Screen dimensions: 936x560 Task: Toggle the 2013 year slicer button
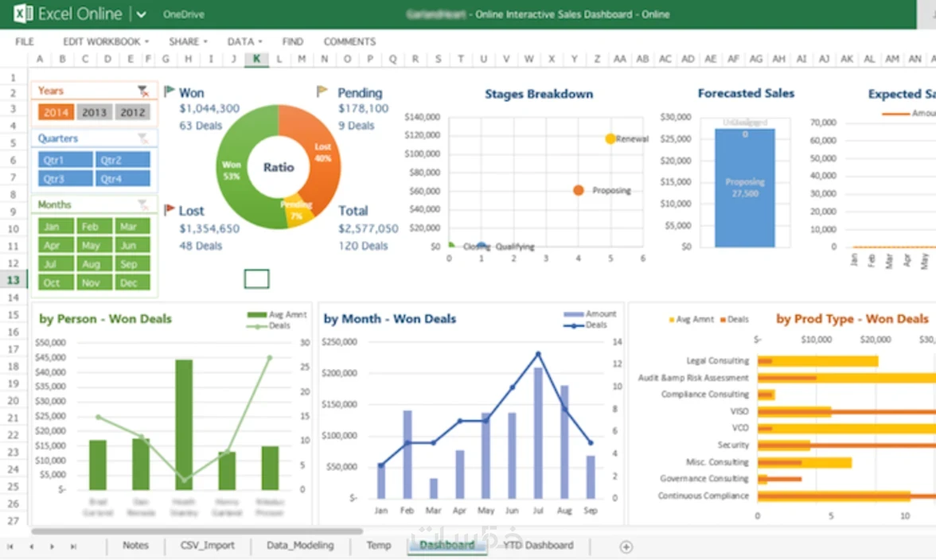[x=94, y=112]
